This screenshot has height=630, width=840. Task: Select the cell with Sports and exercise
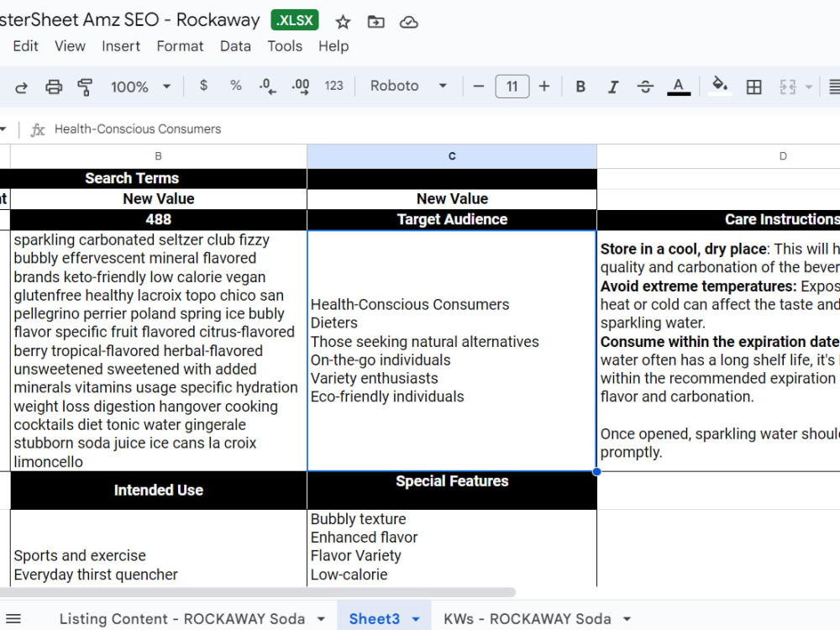pyautogui.click(x=159, y=548)
